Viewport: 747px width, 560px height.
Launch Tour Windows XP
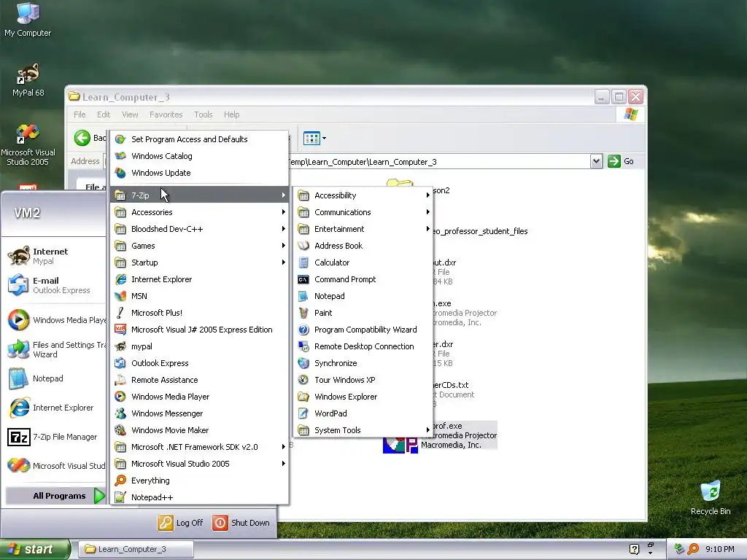point(363,379)
